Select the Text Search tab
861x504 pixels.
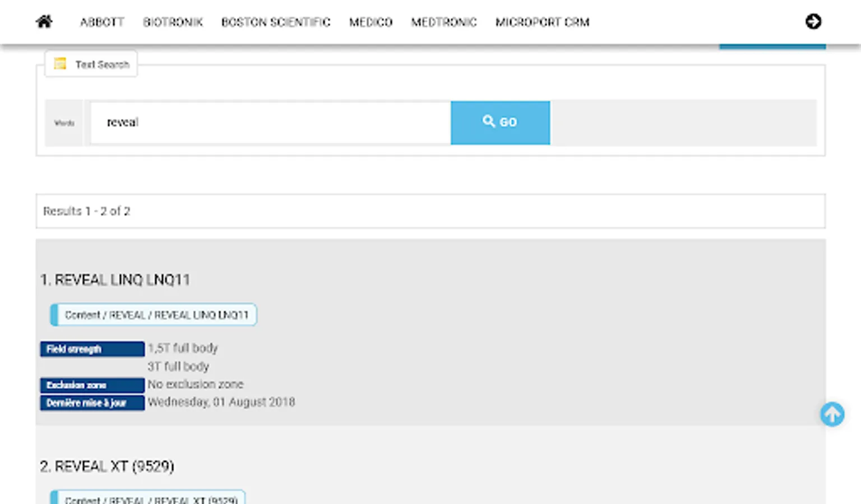[x=91, y=64]
